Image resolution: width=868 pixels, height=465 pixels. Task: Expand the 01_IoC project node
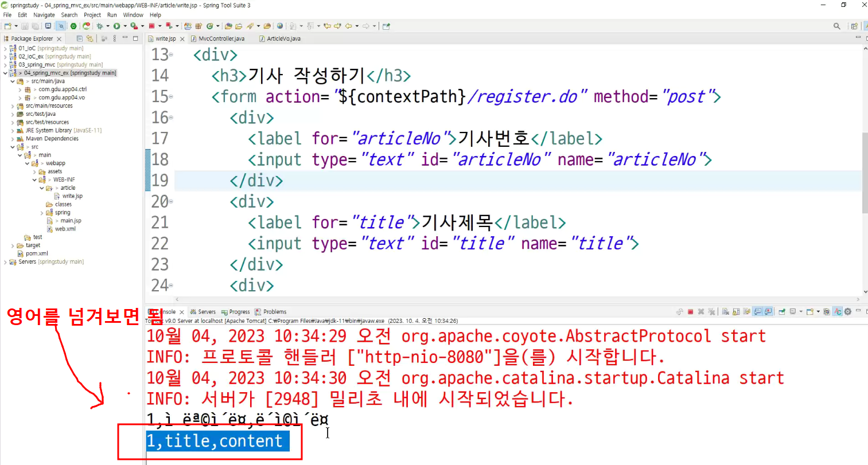(5, 49)
